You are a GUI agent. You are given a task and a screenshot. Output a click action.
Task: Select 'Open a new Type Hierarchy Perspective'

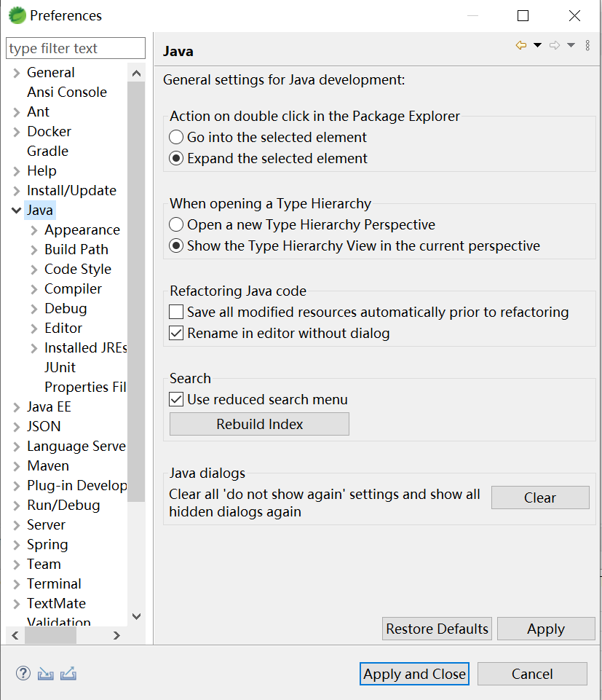click(x=176, y=224)
